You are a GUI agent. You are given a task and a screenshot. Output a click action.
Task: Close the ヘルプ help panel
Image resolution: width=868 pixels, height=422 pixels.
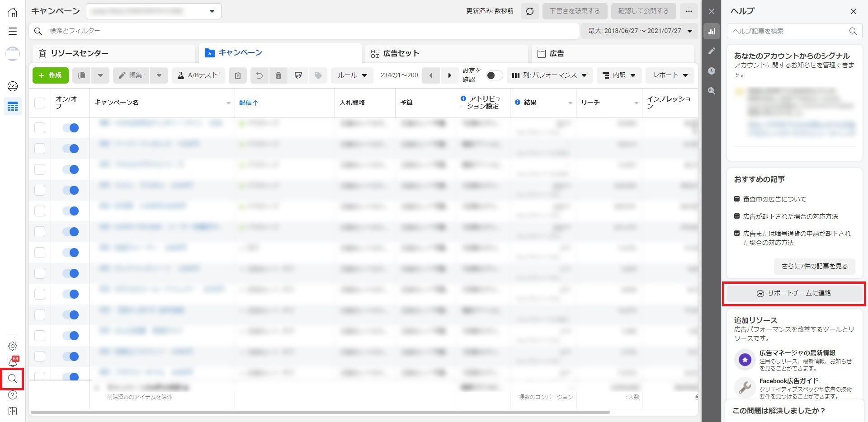coord(854,11)
